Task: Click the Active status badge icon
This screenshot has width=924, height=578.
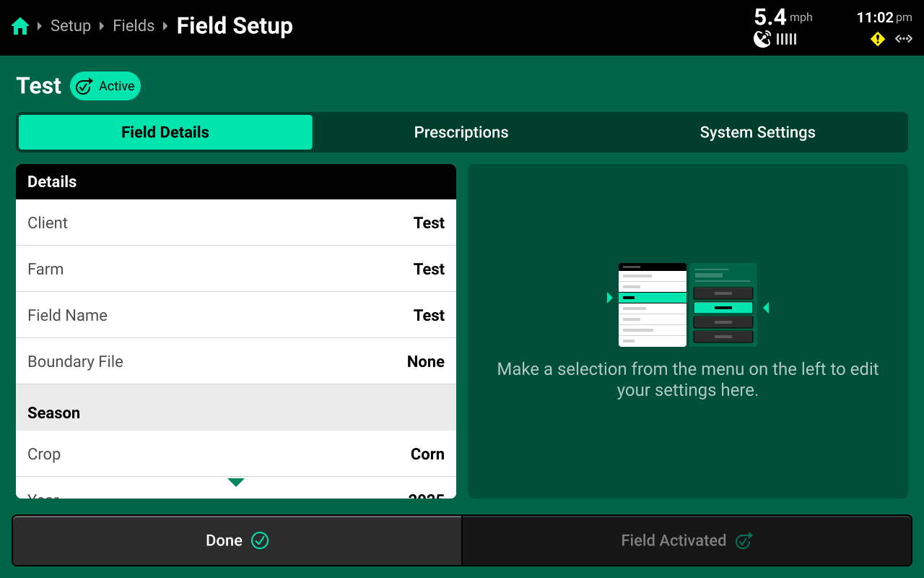Action: 84,87
